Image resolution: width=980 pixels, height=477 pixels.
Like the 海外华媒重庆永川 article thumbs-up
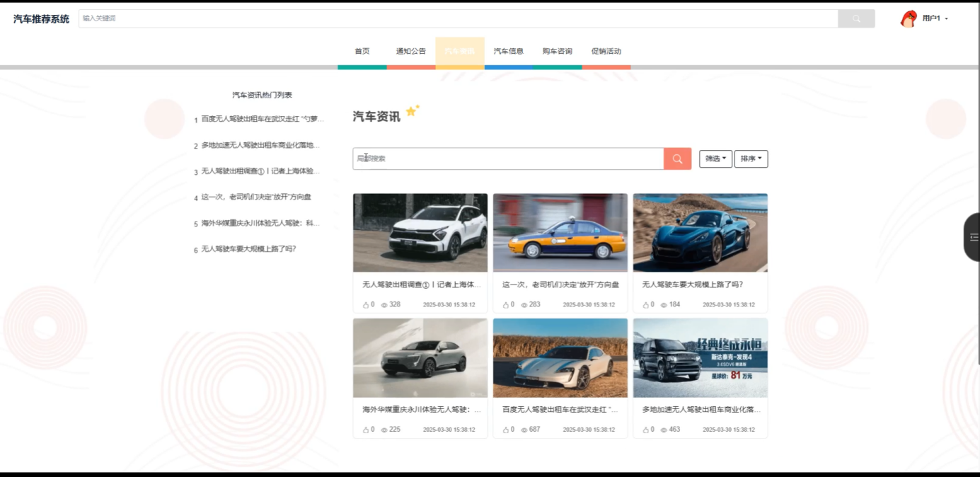point(366,430)
